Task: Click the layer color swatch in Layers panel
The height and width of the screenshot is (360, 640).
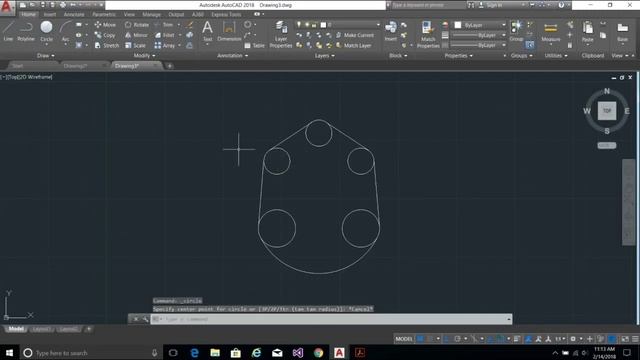Action: 323,25
